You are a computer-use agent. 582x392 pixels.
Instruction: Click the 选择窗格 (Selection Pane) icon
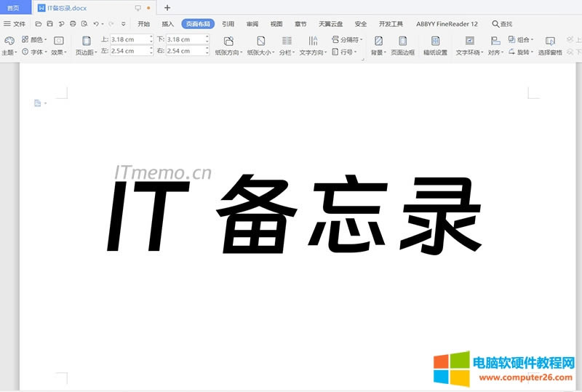tap(550, 41)
